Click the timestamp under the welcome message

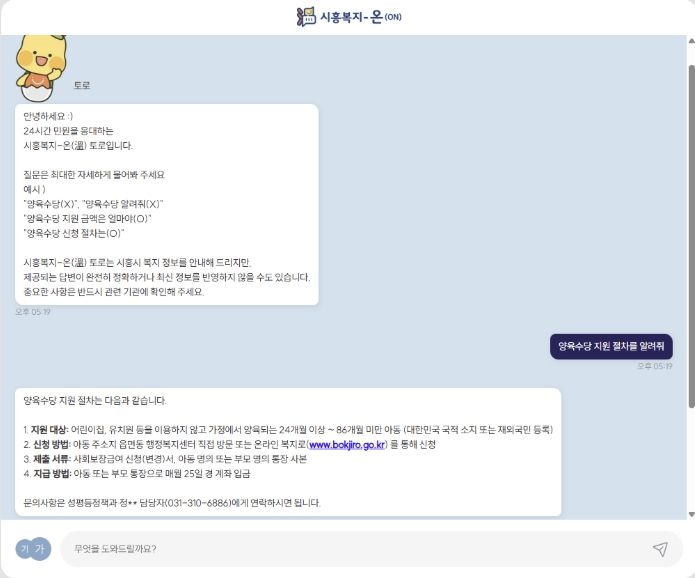pyautogui.click(x=33, y=312)
